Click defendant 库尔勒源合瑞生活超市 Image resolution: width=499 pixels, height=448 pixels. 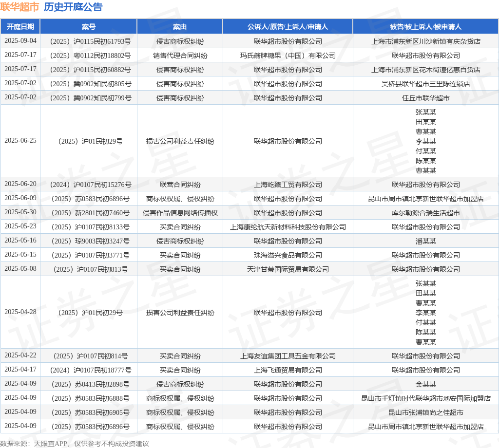(x=426, y=213)
